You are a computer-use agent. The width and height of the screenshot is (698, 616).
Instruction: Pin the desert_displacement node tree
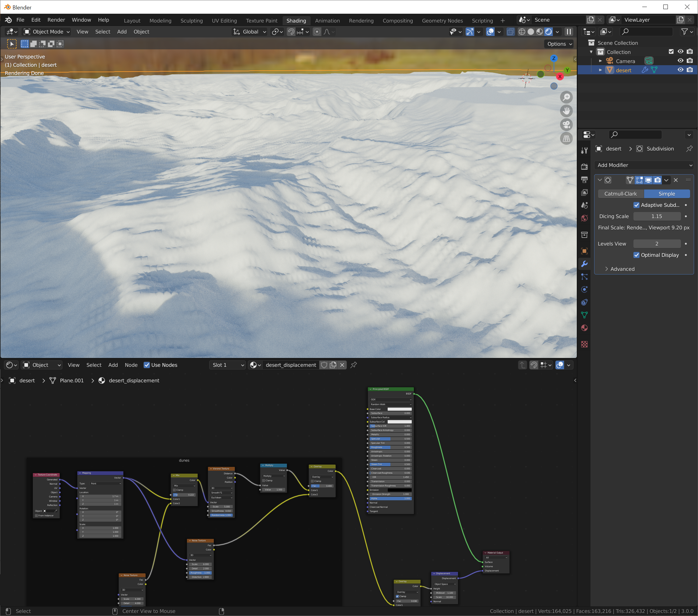pos(354,365)
